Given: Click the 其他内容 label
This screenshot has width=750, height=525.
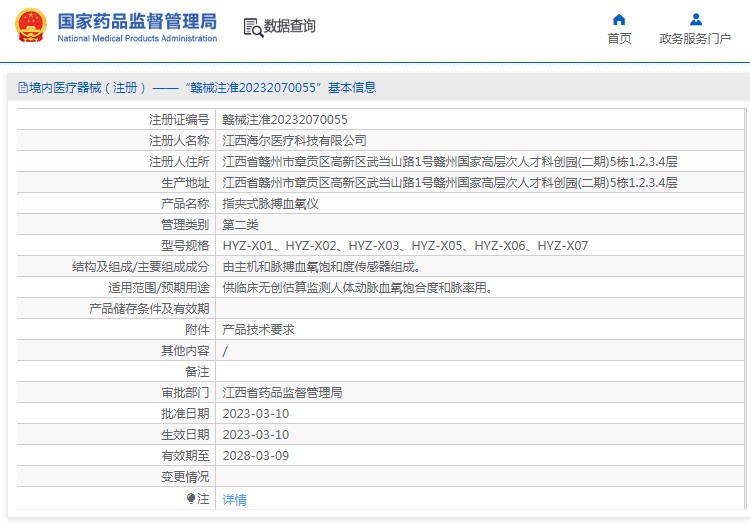Looking at the screenshot, I should 185,351.
